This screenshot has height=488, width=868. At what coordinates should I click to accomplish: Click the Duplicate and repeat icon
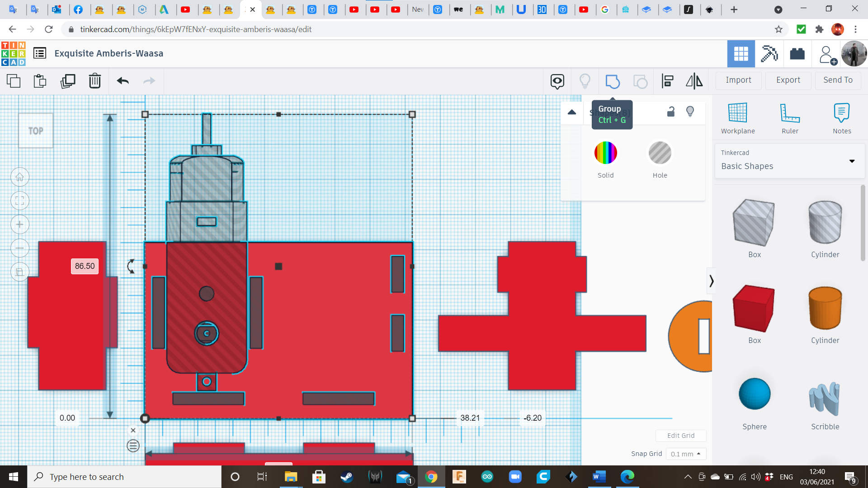pyautogui.click(x=68, y=81)
